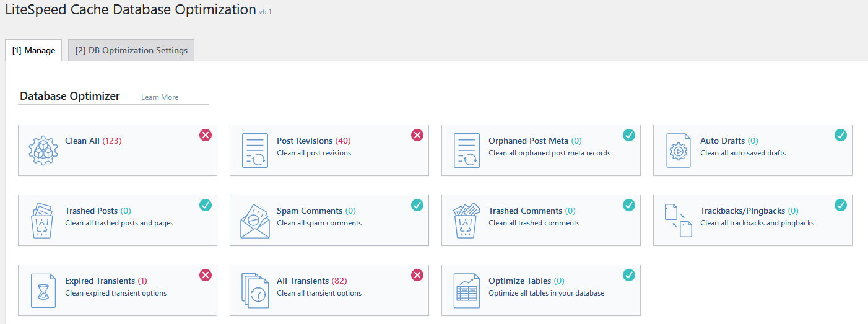
Task: Click the Expired Transients (1) title
Action: coord(106,281)
